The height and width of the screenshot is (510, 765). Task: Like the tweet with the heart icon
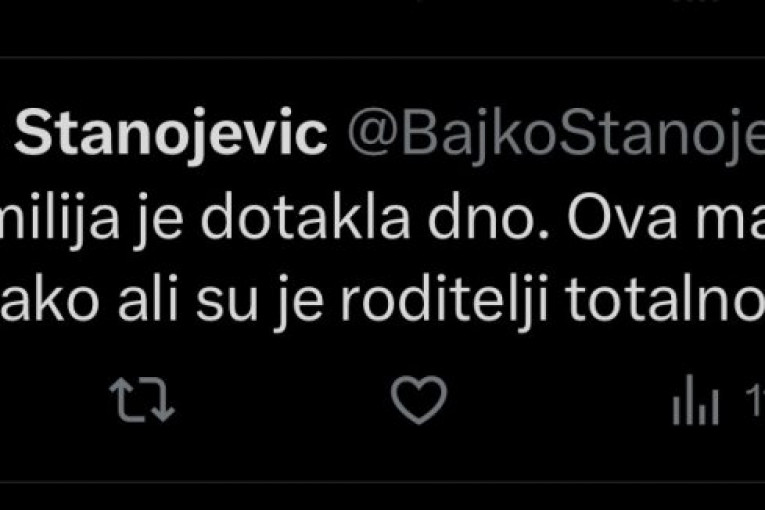point(418,400)
